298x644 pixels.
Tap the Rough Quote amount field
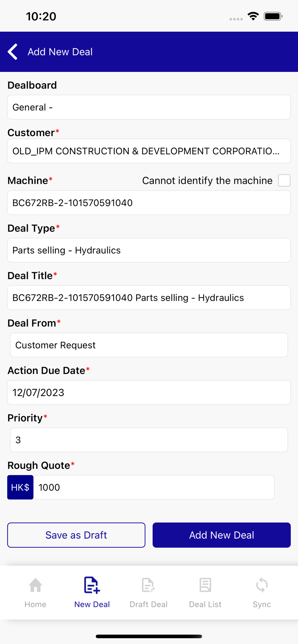(154, 487)
